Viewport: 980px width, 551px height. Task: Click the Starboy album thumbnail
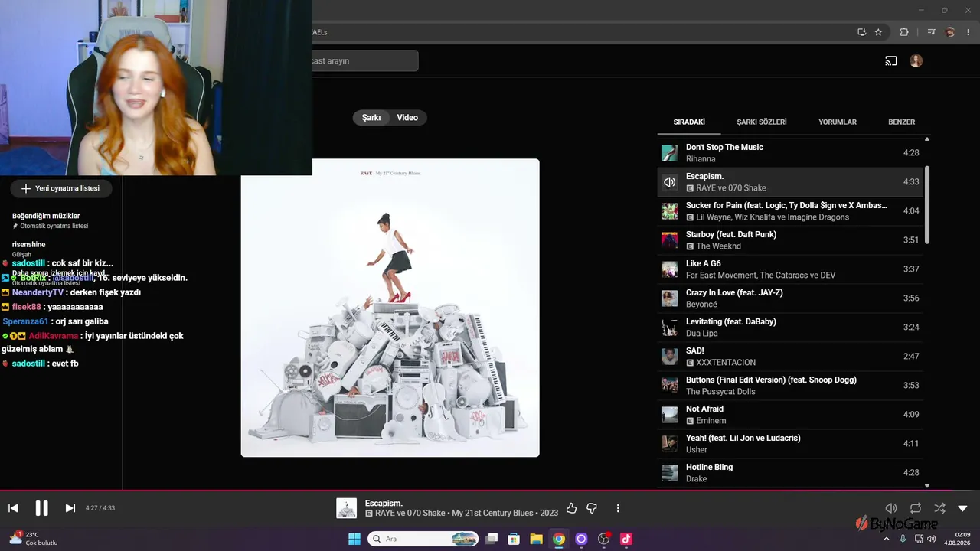pos(670,240)
